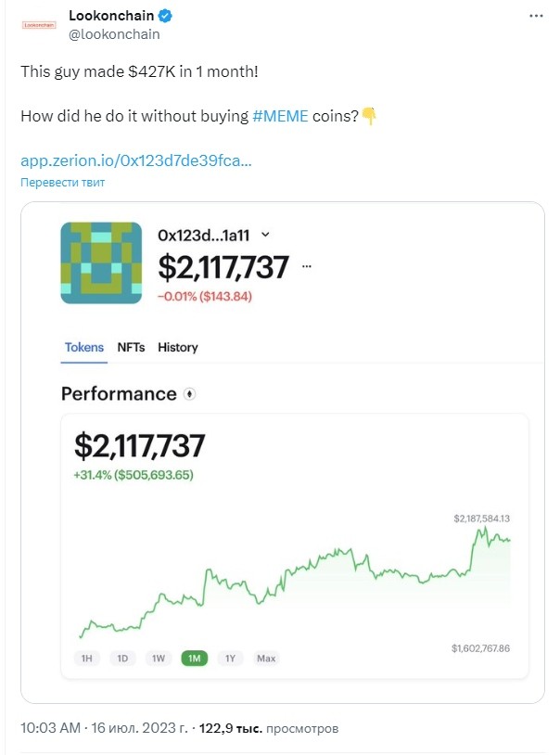The width and height of the screenshot is (560, 755).
Task: Click the @lookonchain handle
Action: [x=114, y=34]
